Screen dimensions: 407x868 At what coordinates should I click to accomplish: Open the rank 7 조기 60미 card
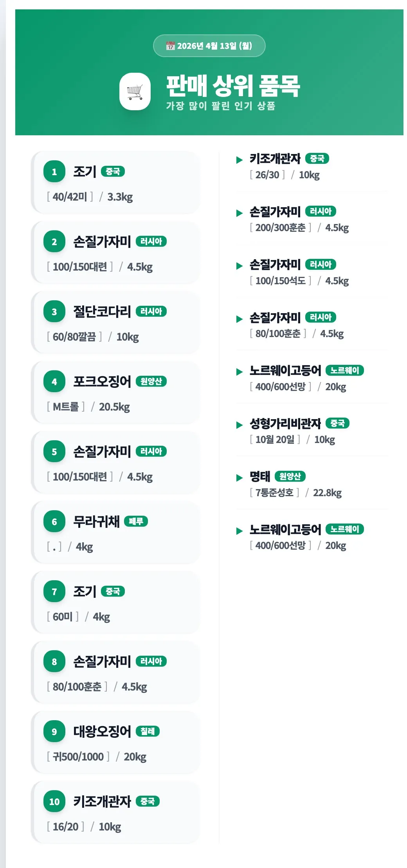pos(115,603)
